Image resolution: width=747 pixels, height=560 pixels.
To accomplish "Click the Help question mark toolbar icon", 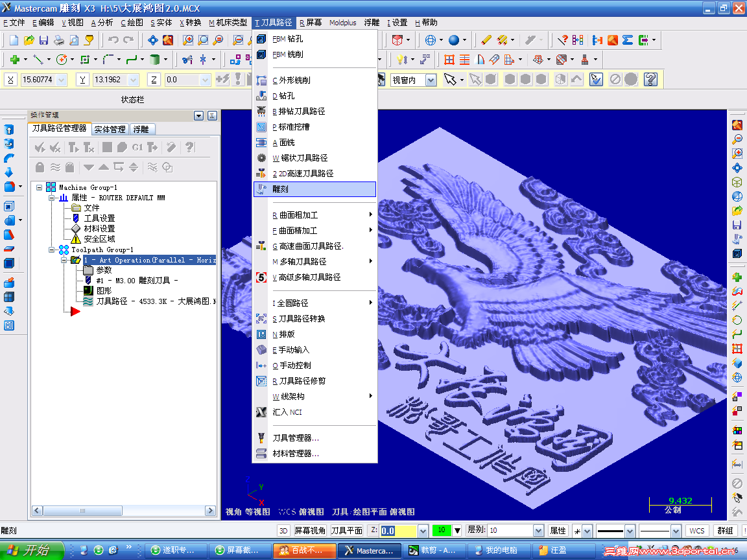I will point(650,79).
